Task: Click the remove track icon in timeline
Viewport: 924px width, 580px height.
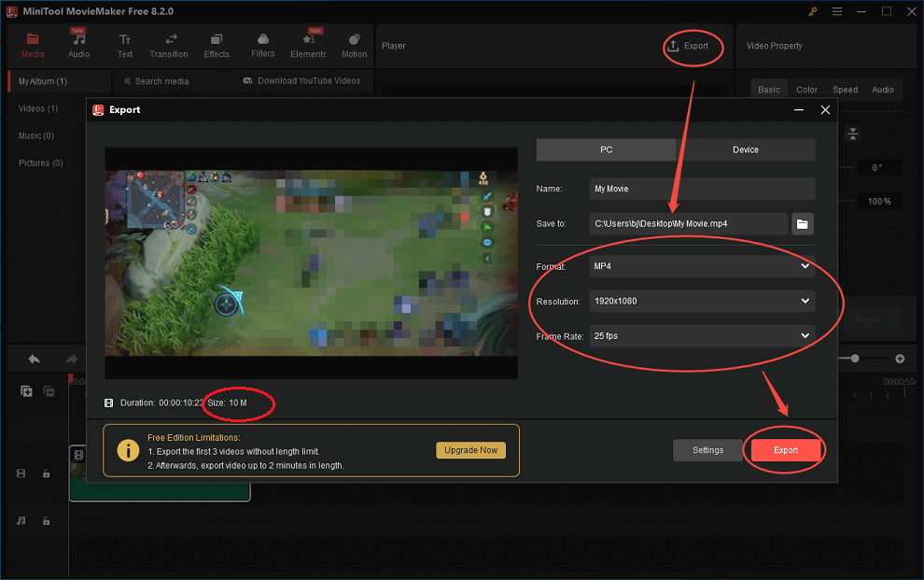Action: (x=49, y=391)
